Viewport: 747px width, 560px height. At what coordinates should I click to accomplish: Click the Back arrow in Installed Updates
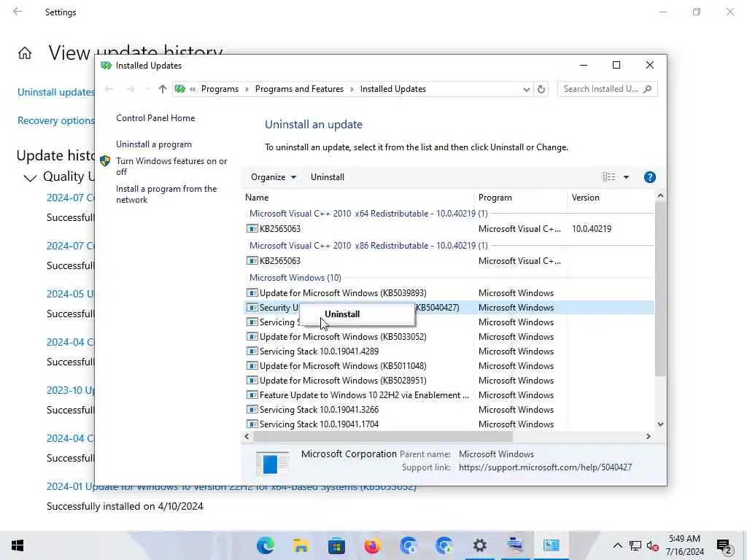tap(109, 89)
